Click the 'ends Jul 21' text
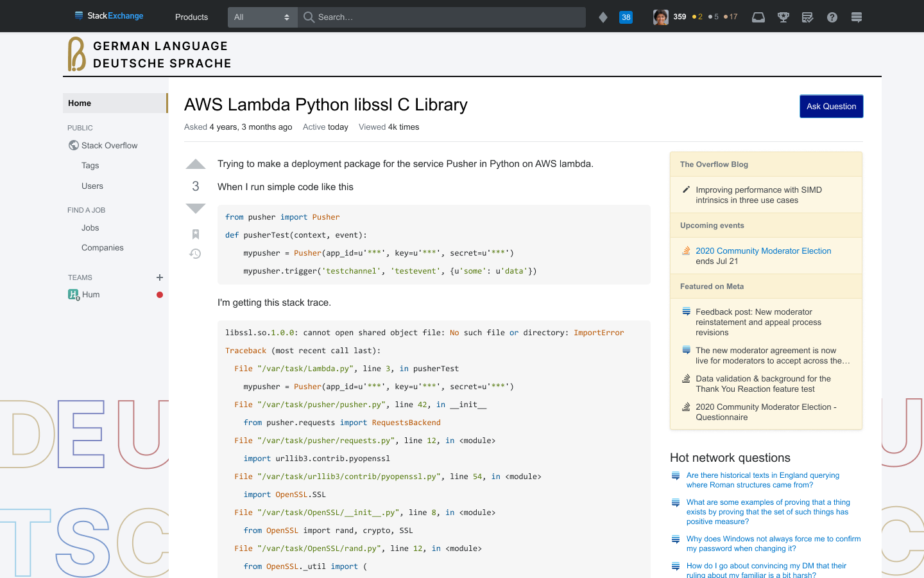Image resolution: width=924 pixels, height=578 pixels. [x=717, y=261]
